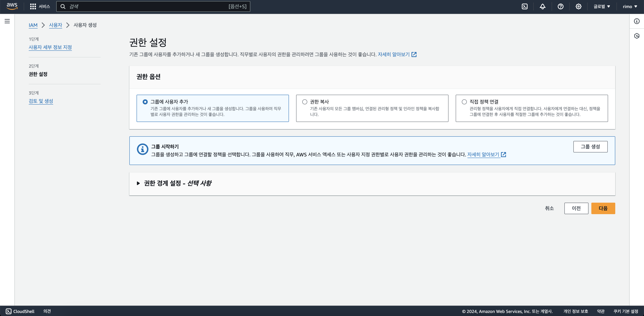644x316 pixels.
Task: Open the '글로벌' region dropdown
Action: click(x=602, y=6)
